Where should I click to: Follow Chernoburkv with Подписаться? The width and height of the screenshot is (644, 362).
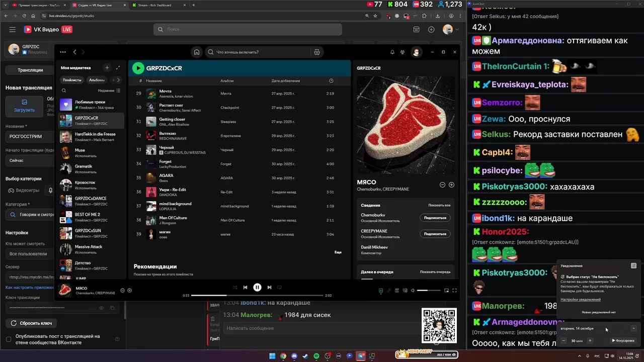(435, 218)
